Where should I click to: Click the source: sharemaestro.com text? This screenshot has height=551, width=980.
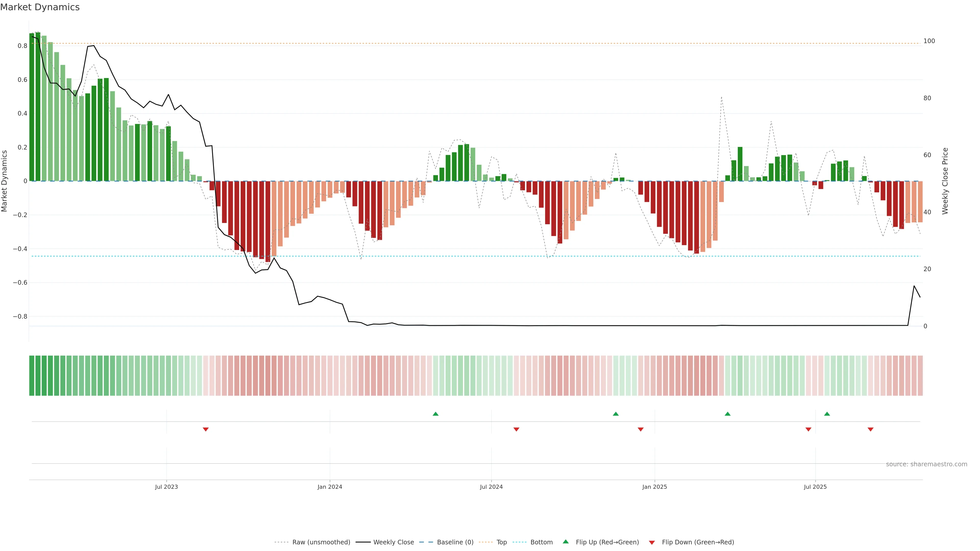click(x=926, y=464)
